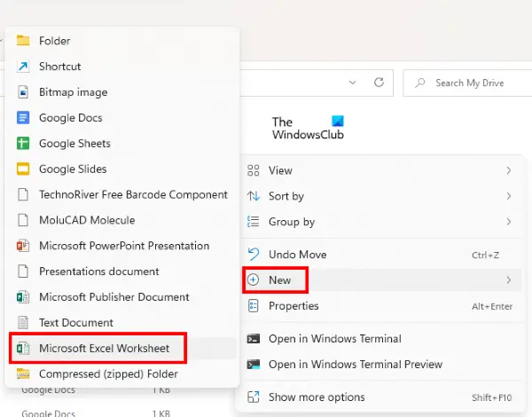Viewport: 532px width, 417px height.
Task: Click the PowerPoint Presentation icon
Action: coord(23,246)
